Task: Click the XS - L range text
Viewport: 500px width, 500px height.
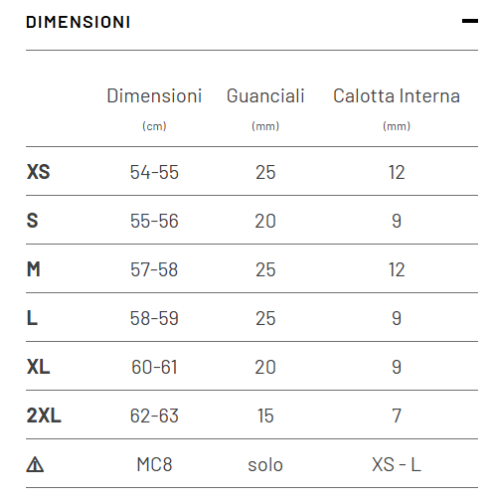Action: point(396,464)
